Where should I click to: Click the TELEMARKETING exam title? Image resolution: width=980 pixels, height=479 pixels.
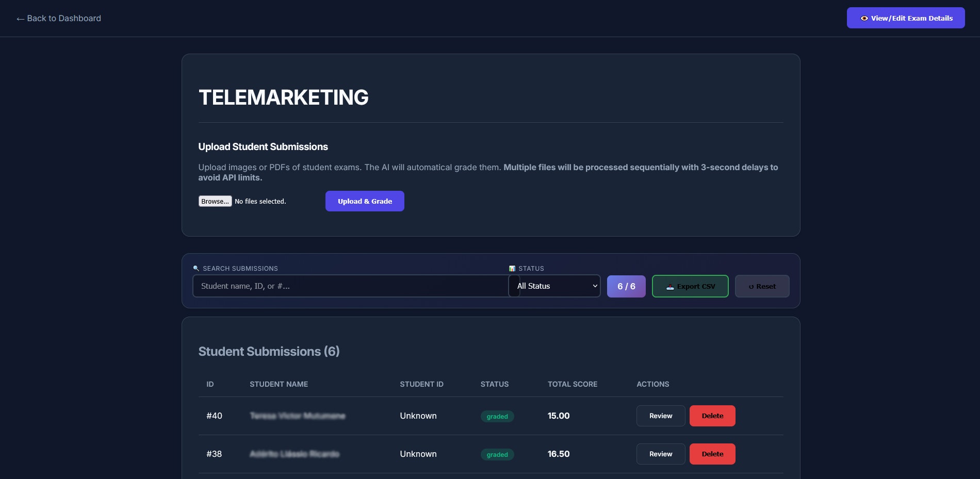click(x=284, y=97)
